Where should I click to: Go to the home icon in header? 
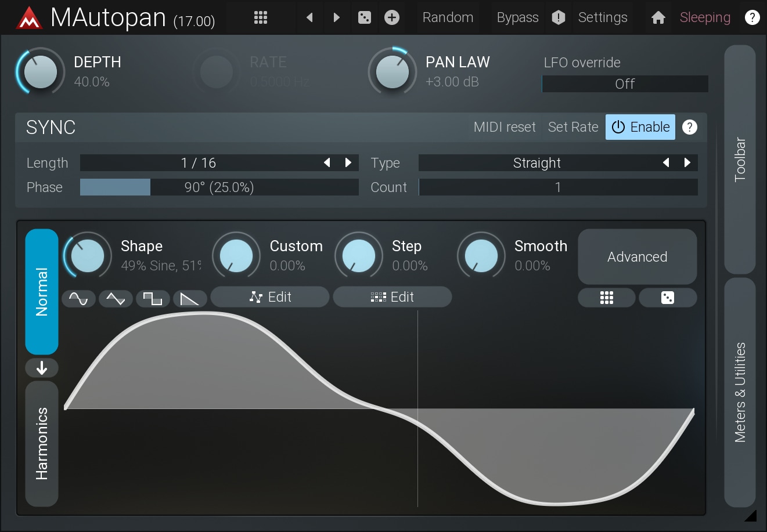(x=658, y=17)
